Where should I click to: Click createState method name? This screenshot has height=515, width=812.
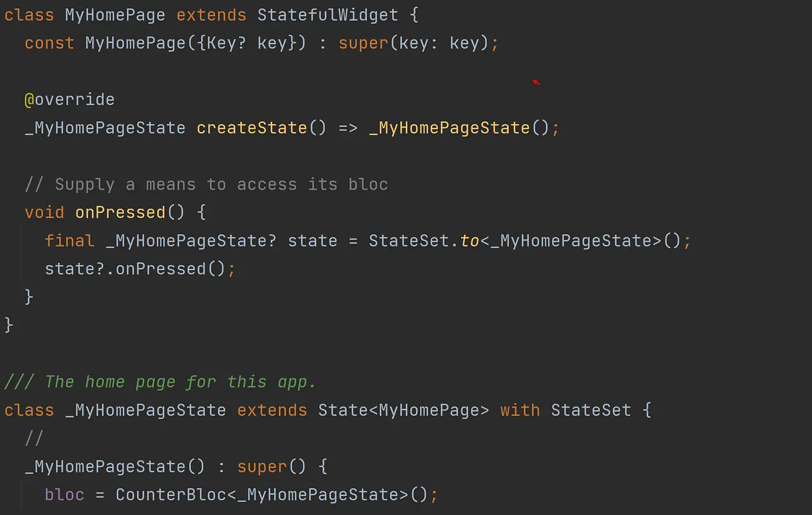(x=252, y=128)
